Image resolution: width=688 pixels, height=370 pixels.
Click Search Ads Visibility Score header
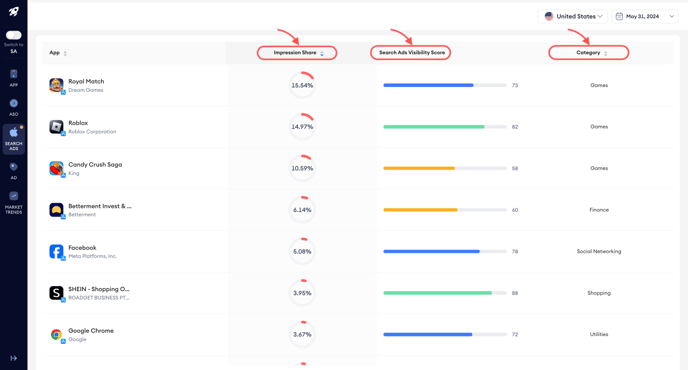click(x=411, y=53)
